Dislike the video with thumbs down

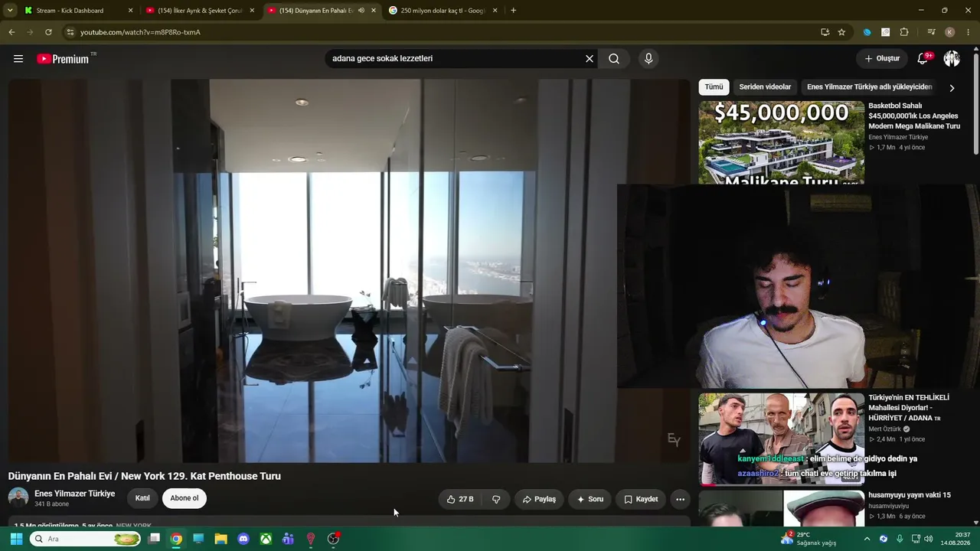pyautogui.click(x=496, y=500)
